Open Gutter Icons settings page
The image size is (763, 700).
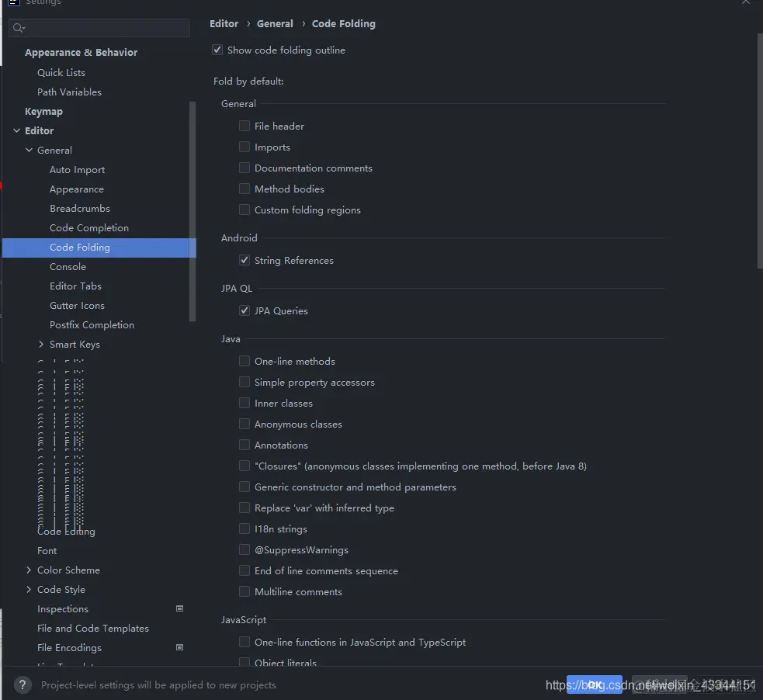77,306
